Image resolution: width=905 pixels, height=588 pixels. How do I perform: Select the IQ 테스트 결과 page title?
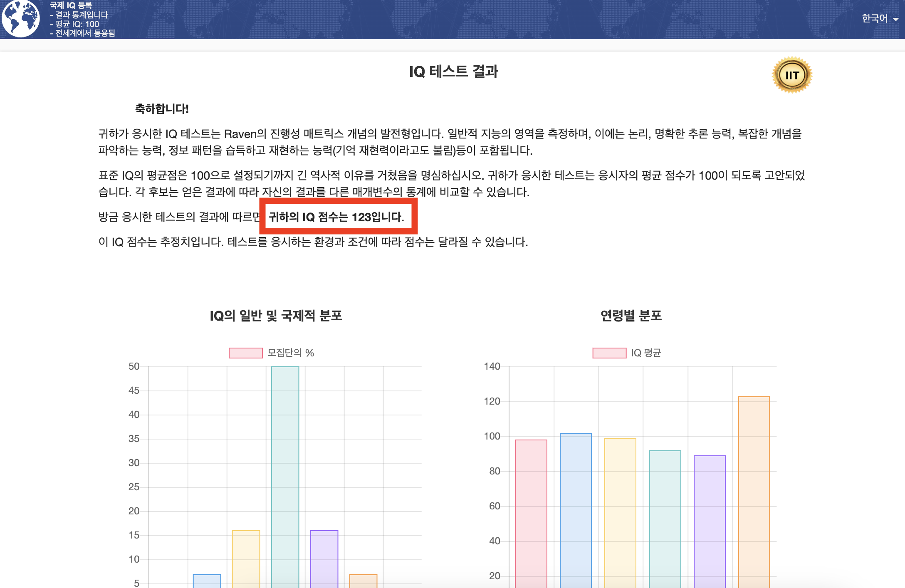452,71
